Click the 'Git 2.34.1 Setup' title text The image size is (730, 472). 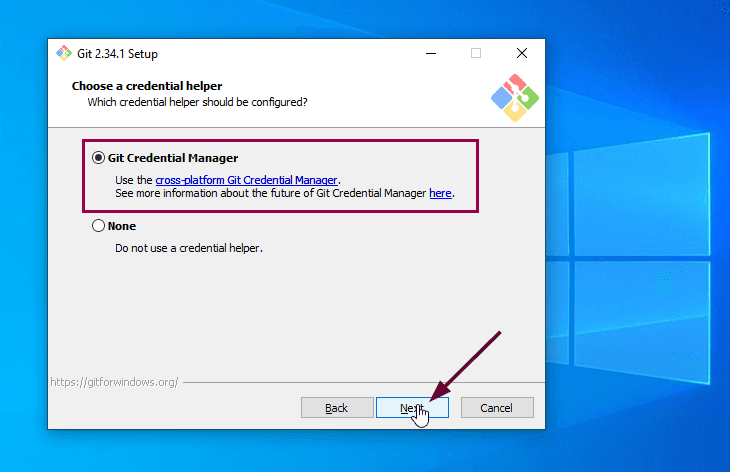click(117, 54)
